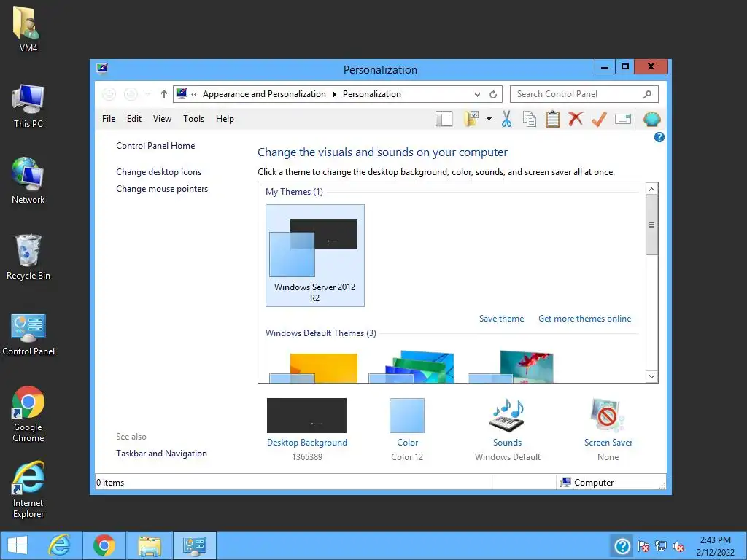Viewport: 747px width, 560px height.
Task: Open the folder options dropdown arrow
Action: tap(489, 119)
